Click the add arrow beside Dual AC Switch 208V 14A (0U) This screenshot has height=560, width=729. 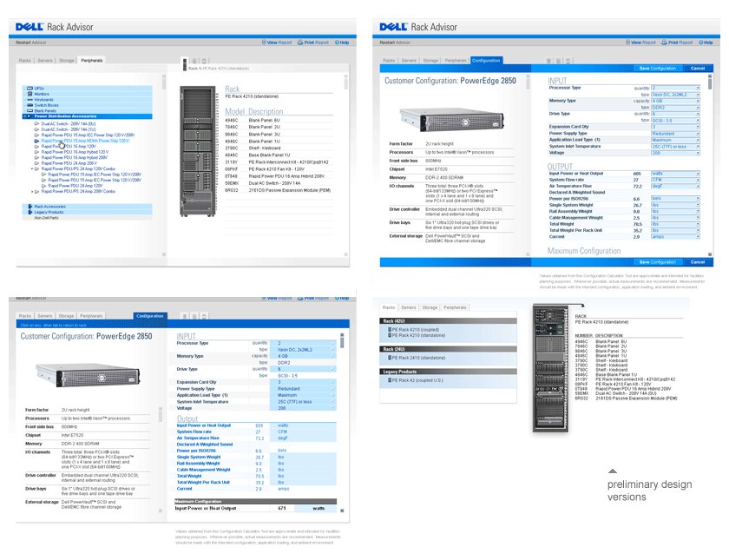36,124
